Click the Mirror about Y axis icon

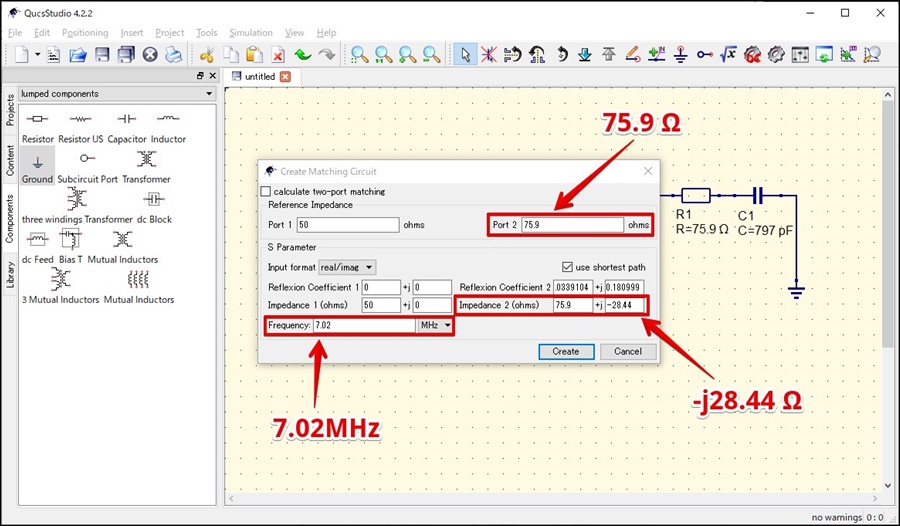[x=537, y=55]
